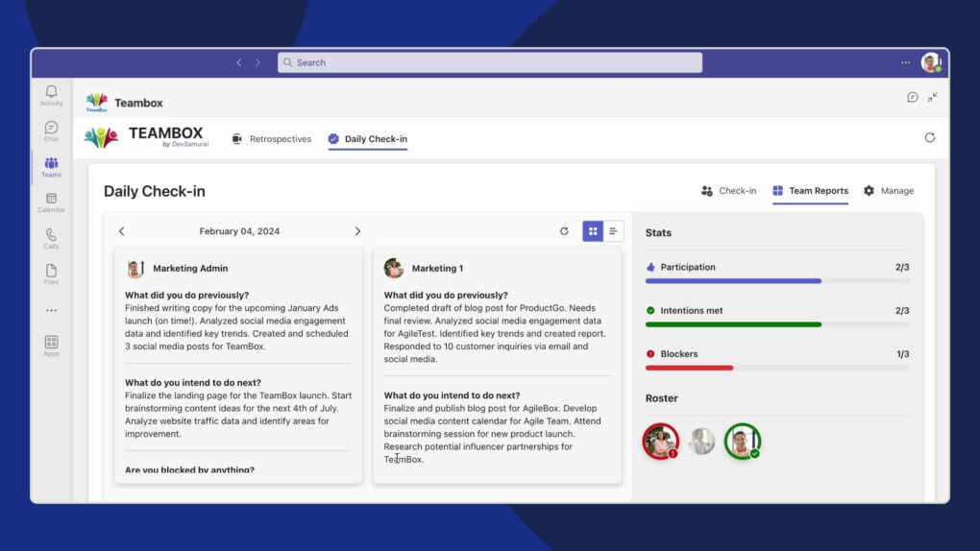Click the Intentions met progress bar
The image size is (980, 551).
coord(777,324)
